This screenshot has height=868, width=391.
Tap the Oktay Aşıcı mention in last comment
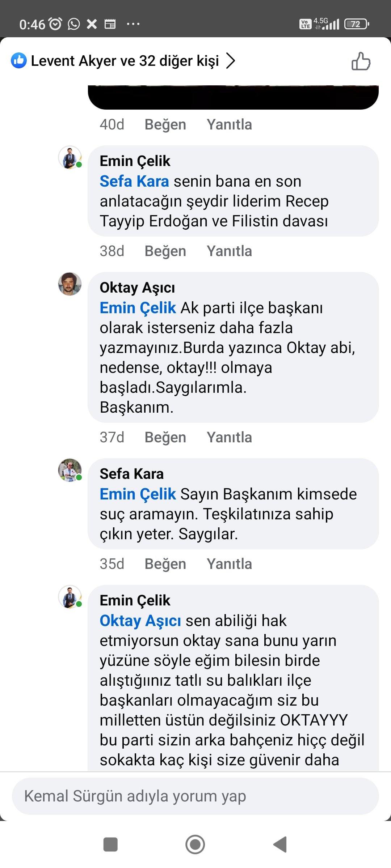pyautogui.click(x=140, y=621)
